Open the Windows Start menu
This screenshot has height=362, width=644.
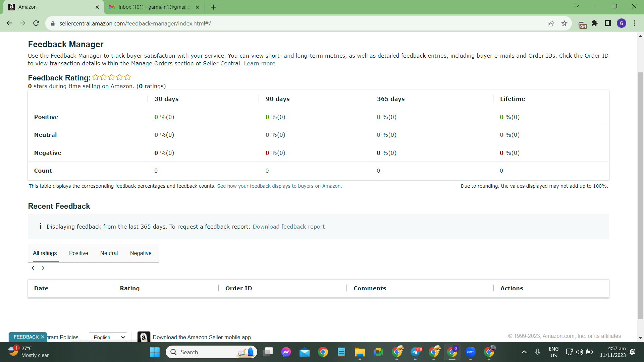click(155, 352)
